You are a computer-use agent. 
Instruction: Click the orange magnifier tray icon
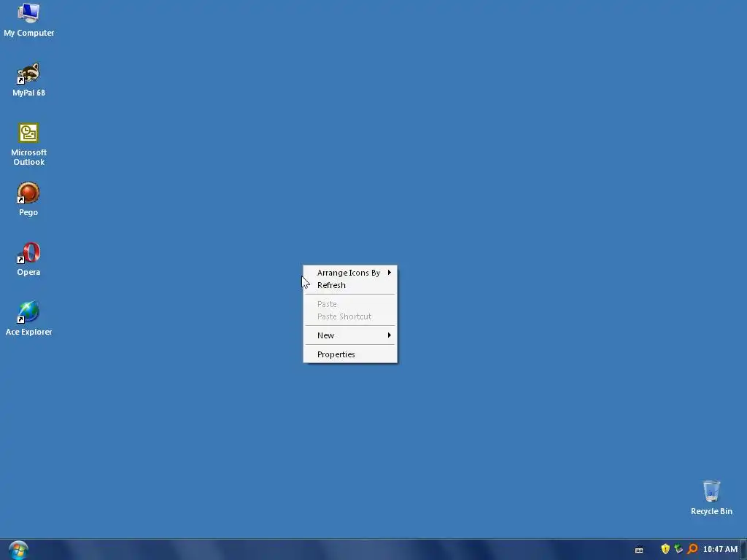pyautogui.click(x=692, y=549)
